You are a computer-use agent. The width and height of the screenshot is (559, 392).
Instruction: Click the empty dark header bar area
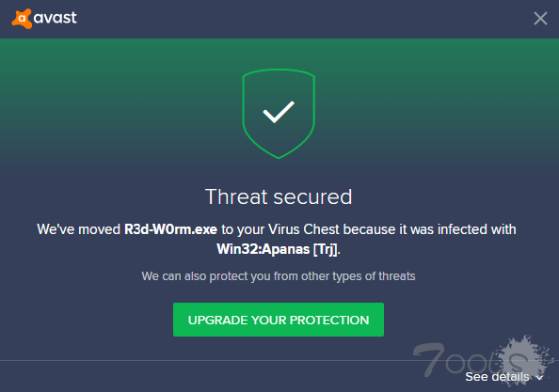[303, 19]
